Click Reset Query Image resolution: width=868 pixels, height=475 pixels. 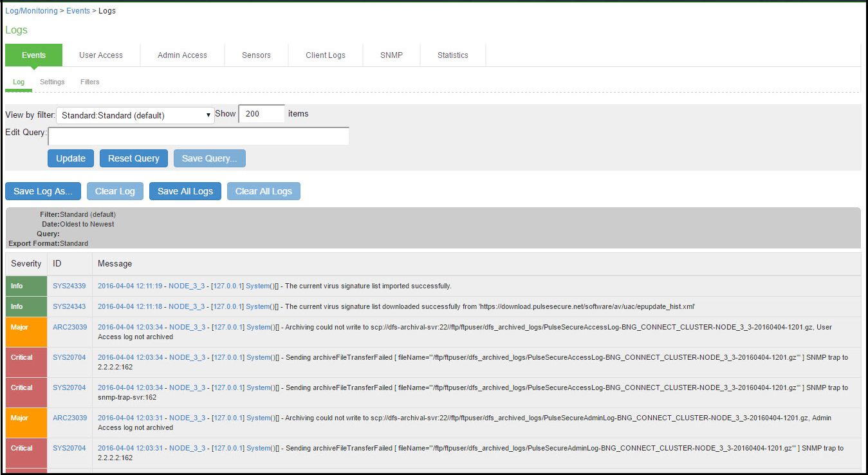[133, 158]
